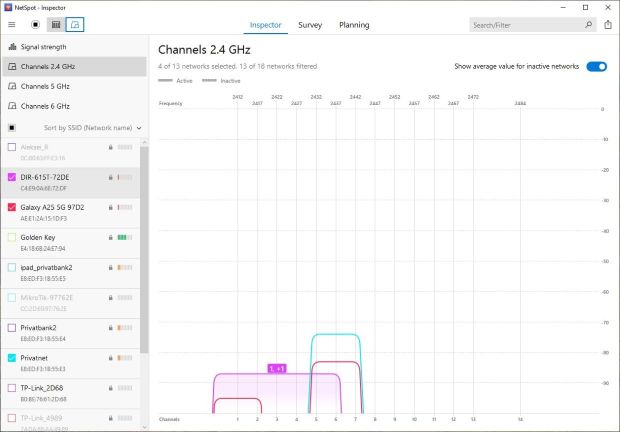Click the Signal strength chart icon
Viewport: 620px width, 432px height.
click(12, 47)
